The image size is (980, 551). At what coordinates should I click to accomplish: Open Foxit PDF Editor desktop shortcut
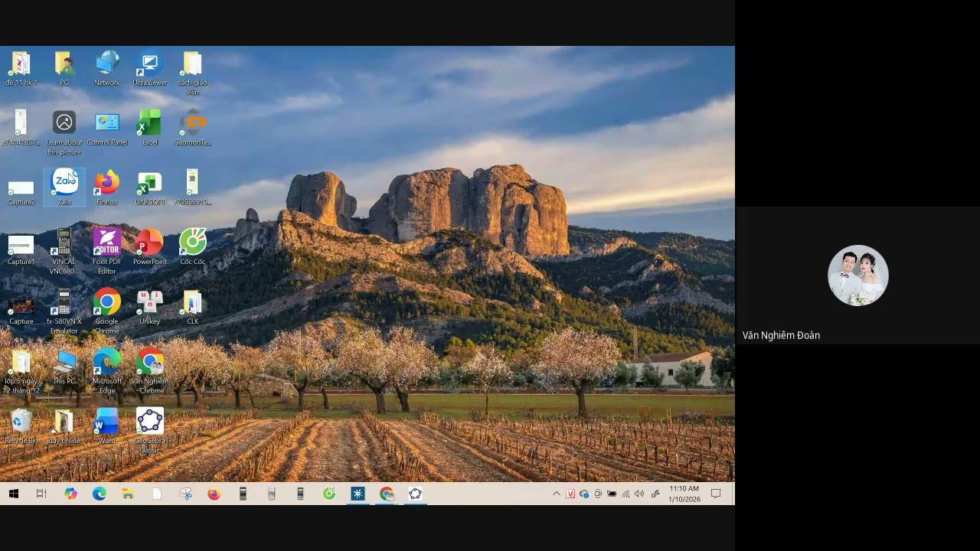[x=107, y=252]
